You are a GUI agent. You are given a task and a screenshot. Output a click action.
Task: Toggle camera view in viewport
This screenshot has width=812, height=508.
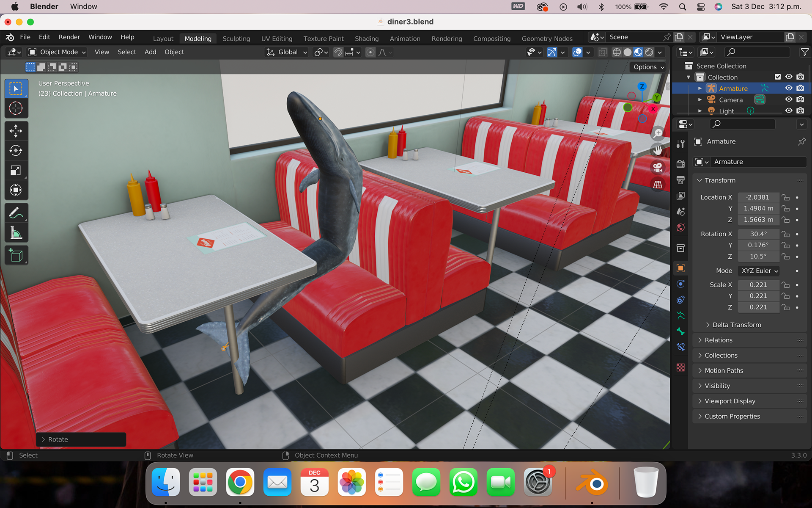657,168
